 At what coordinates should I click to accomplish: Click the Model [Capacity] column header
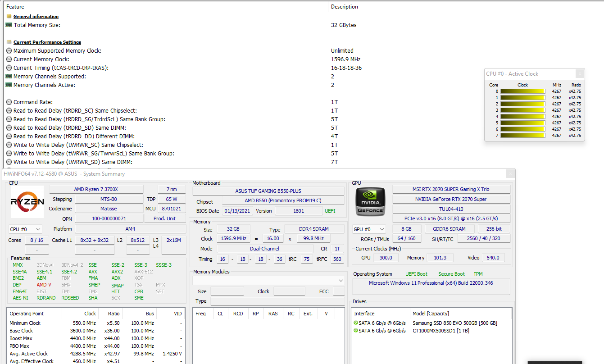click(431, 314)
